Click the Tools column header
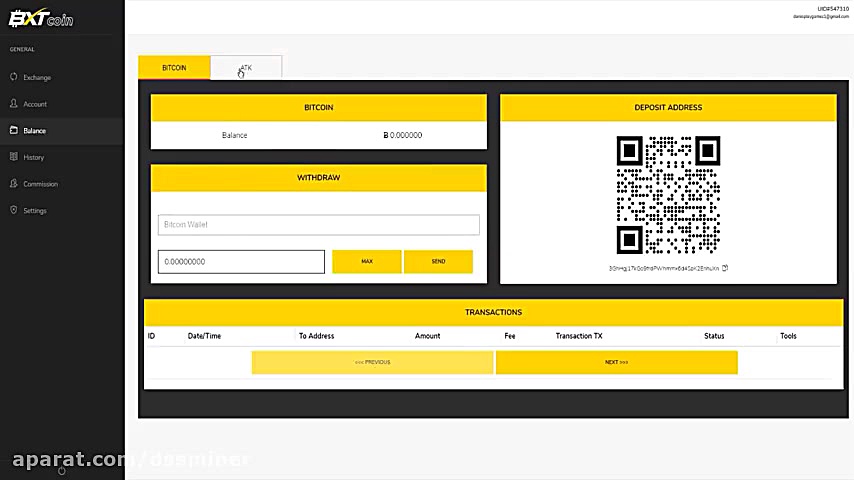The image size is (854, 480). tap(788, 336)
